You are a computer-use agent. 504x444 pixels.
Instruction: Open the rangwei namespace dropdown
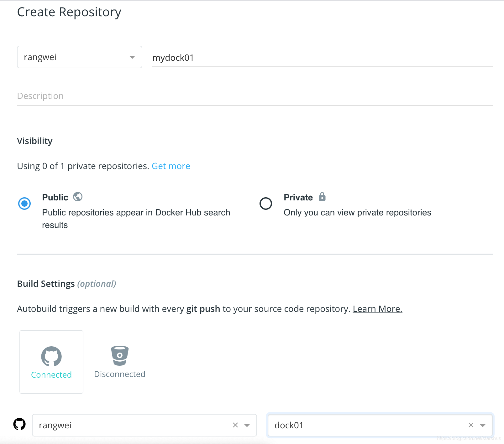pyautogui.click(x=80, y=57)
